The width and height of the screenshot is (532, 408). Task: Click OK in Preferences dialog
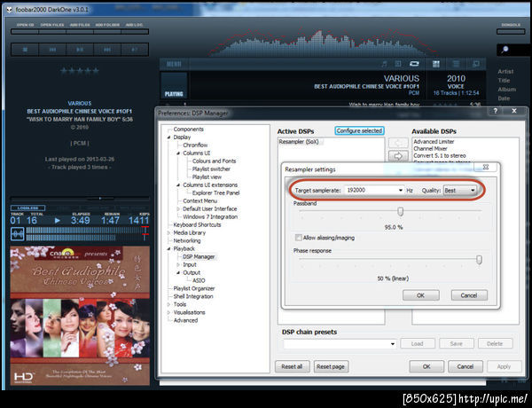point(426,366)
